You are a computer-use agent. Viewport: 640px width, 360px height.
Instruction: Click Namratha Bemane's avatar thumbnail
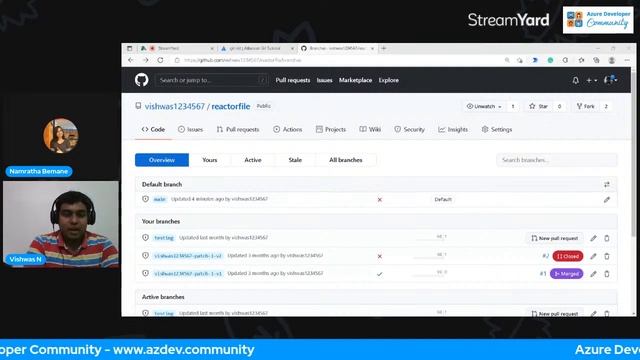click(61, 136)
